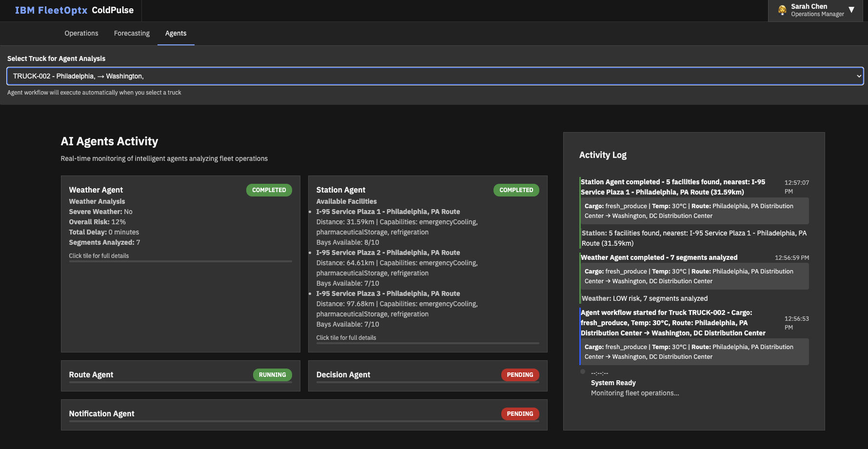Switch to the Forecasting tab
868x449 pixels.
pos(132,33)
